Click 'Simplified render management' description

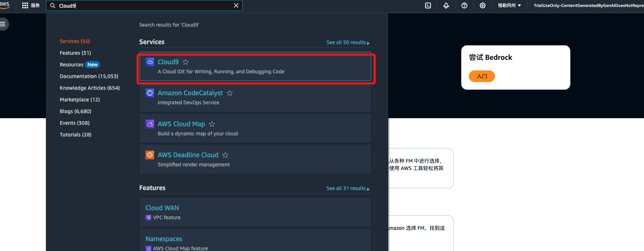[x=194, y=165]
